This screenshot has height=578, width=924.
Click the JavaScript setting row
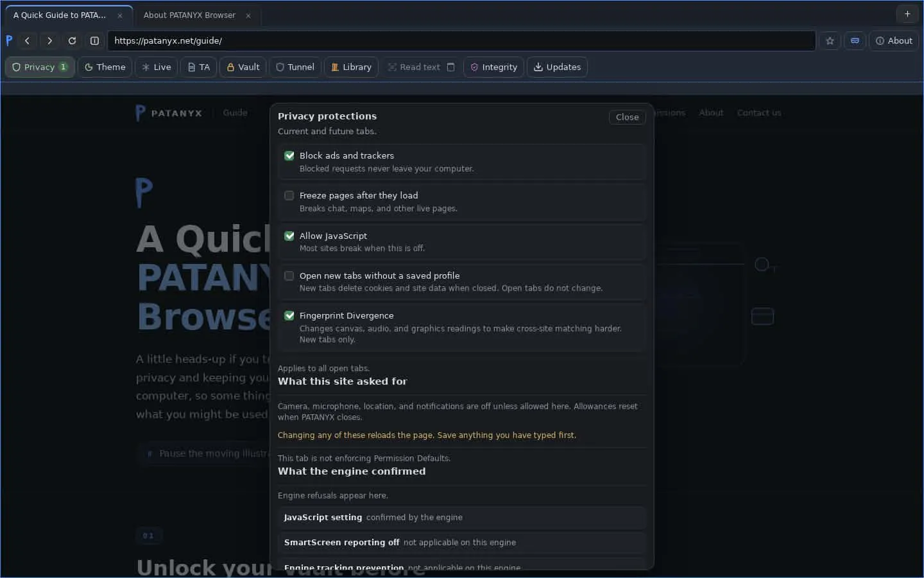pos(461,518)
